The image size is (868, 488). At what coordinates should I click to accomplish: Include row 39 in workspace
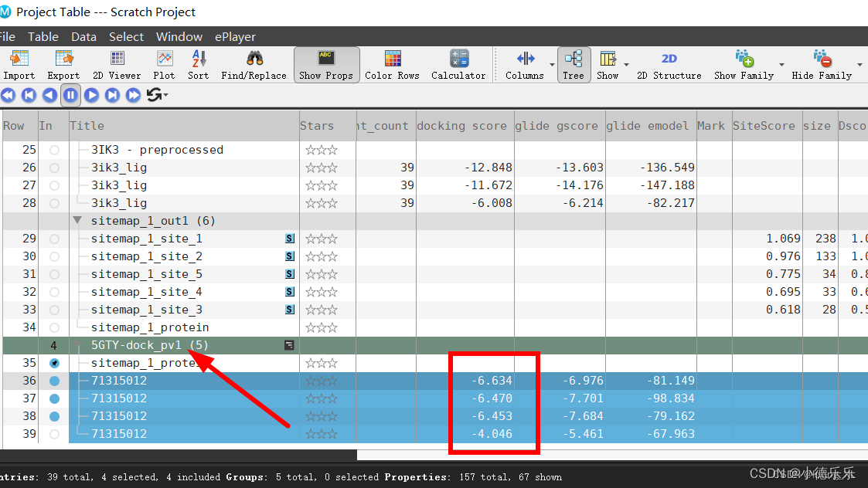[54, 434]
